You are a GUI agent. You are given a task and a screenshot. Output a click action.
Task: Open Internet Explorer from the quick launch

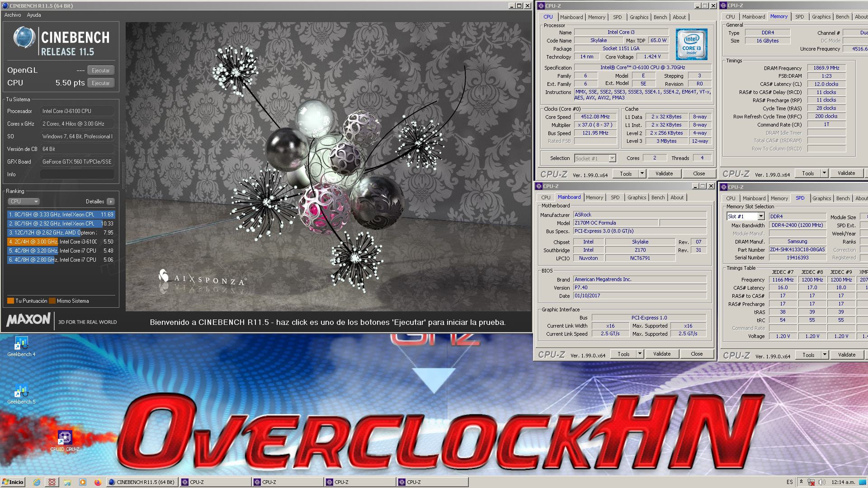[x=37, y=482]
